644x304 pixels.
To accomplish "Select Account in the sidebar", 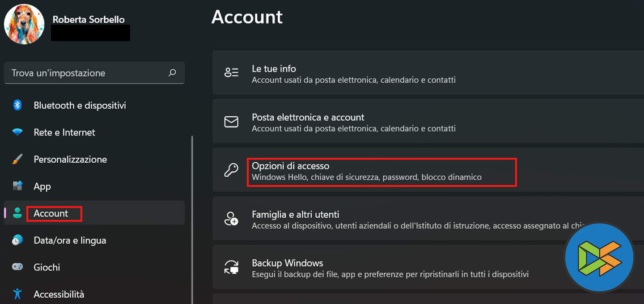I will (x=51, y=213).
